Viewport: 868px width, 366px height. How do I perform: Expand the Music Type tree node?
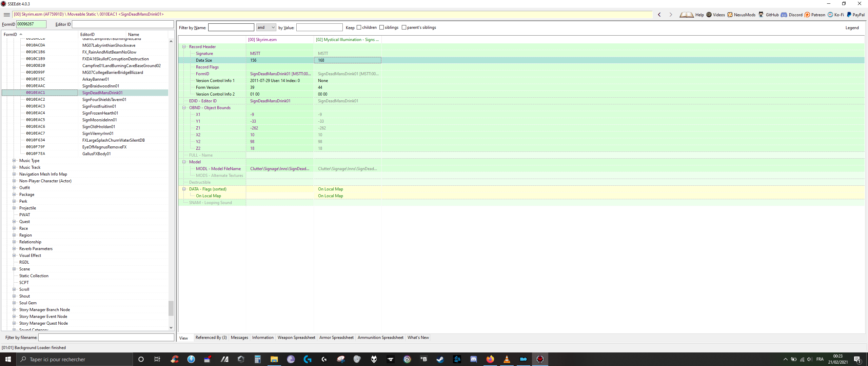click(14, 161)
